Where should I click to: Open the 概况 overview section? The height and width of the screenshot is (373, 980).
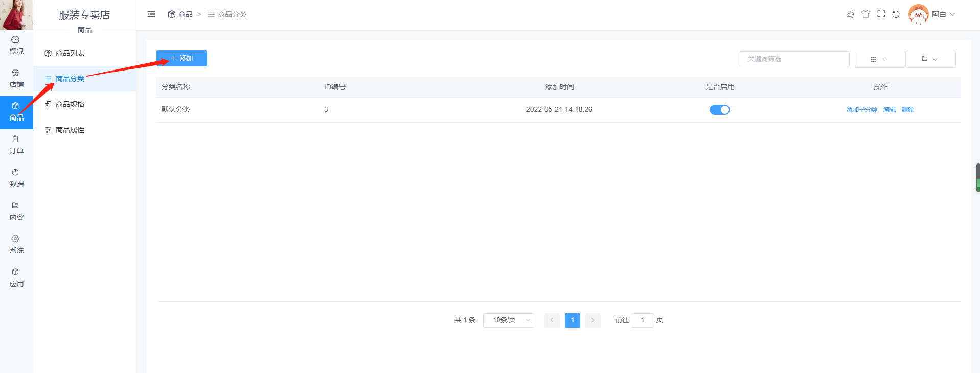pyautogui.click(x=16, y=45)
